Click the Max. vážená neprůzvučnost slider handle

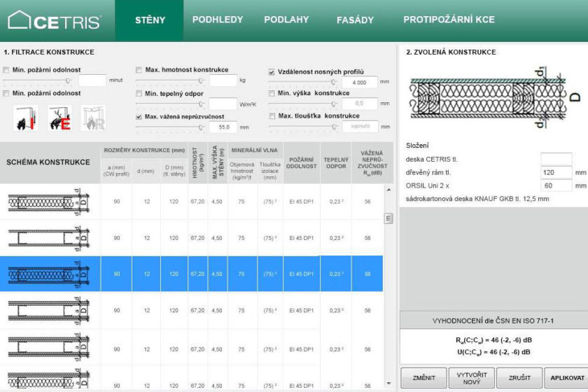(202, 127)
